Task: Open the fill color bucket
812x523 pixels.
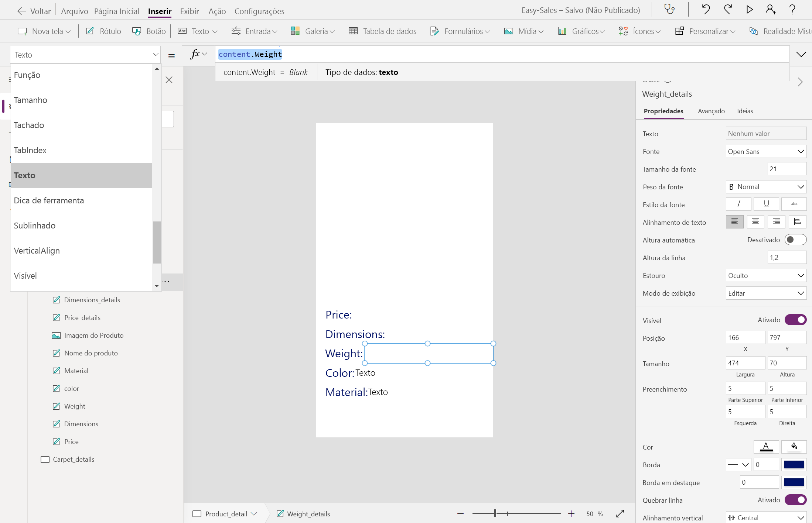Action: click(x=794, y=447)
